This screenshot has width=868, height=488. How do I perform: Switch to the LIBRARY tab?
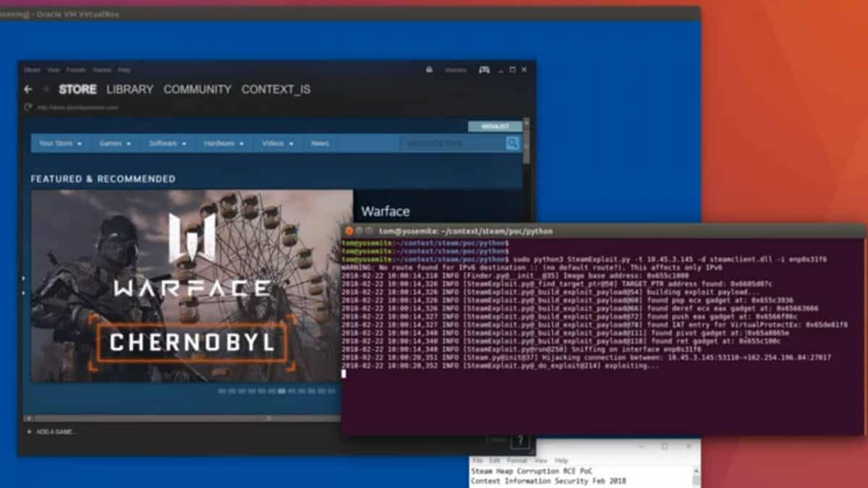click(x=130, y=89)
